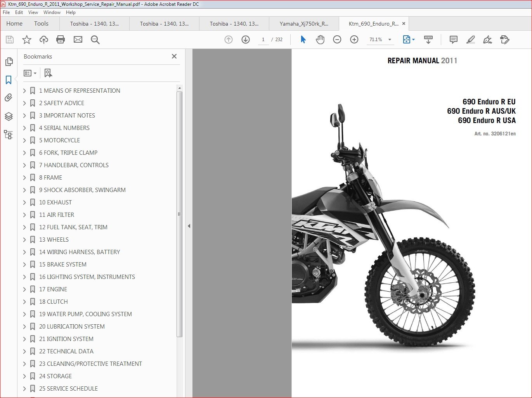Open the Edit menu

point(19,12)
